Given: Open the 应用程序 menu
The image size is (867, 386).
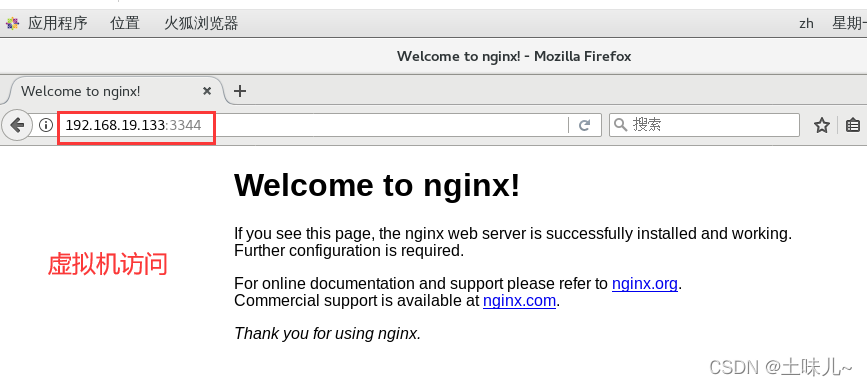Looking at the screenshot, I should [58, 23].
